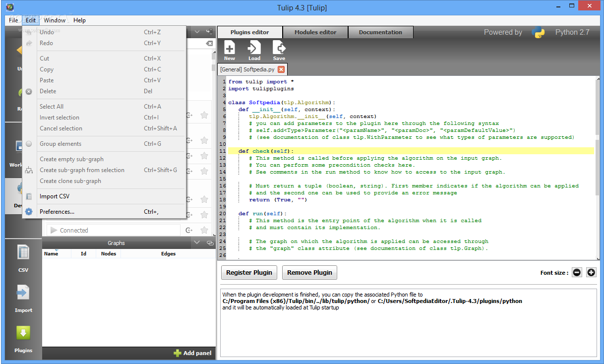604x364 pixels.
Task: Click the G+ icon beside Connected
Action: click(x=189, y=230)
